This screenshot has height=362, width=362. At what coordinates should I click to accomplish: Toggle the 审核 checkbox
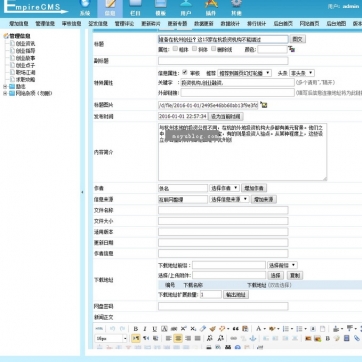coord(185,72)
